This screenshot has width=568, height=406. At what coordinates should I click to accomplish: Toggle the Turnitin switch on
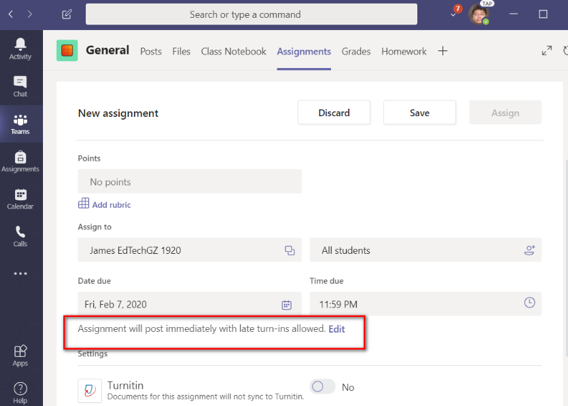pos(322,386)
